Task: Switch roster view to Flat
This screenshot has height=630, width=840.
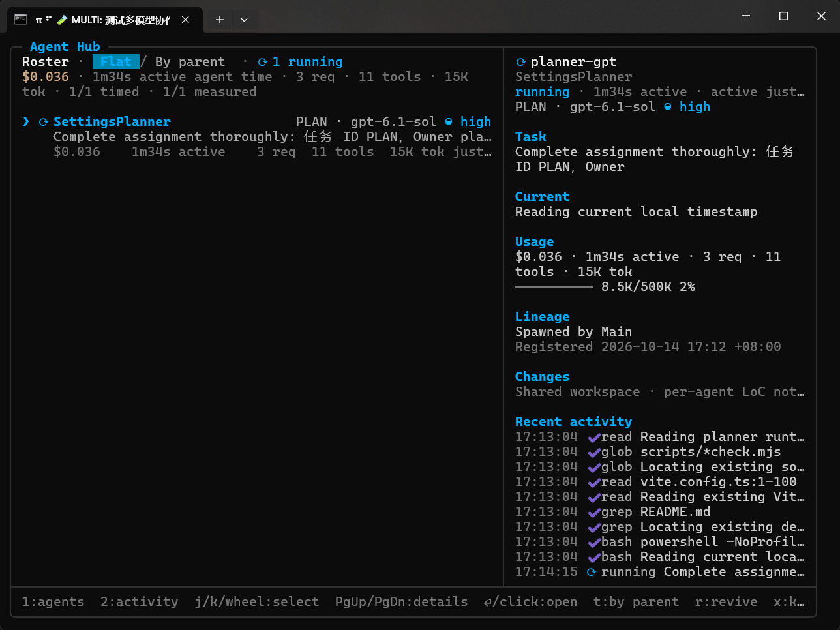Action: click(116, 61)
